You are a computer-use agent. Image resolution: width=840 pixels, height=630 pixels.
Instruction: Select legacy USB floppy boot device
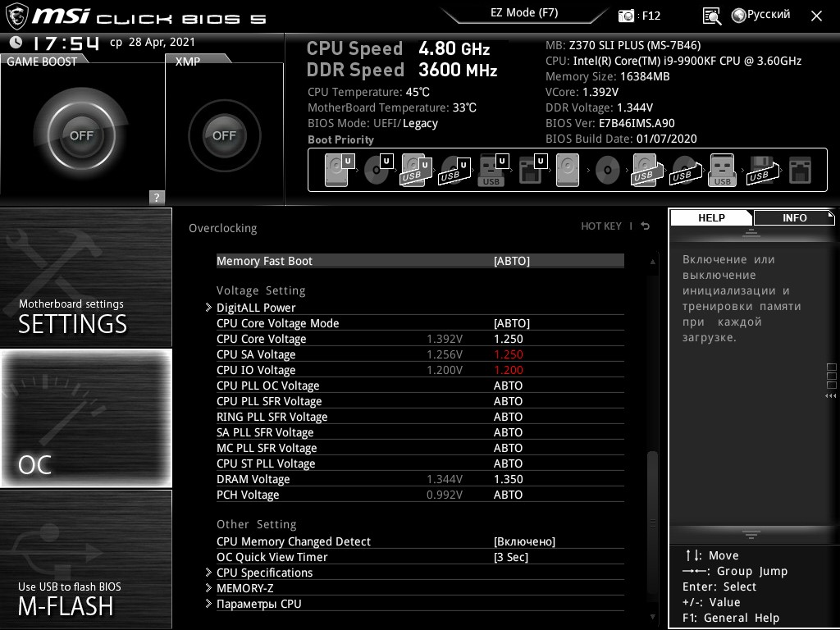pyautogui.click(x=761, y=170)
